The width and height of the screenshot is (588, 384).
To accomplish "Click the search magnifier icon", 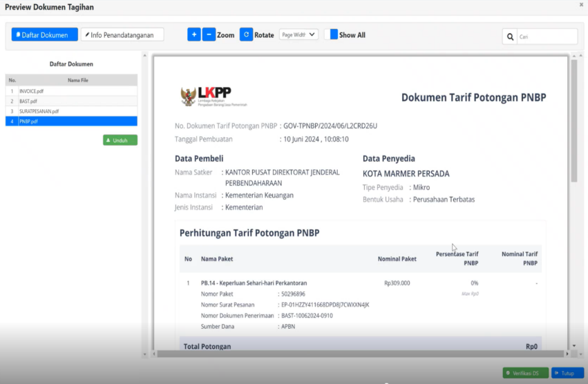I will pos(510,37).
